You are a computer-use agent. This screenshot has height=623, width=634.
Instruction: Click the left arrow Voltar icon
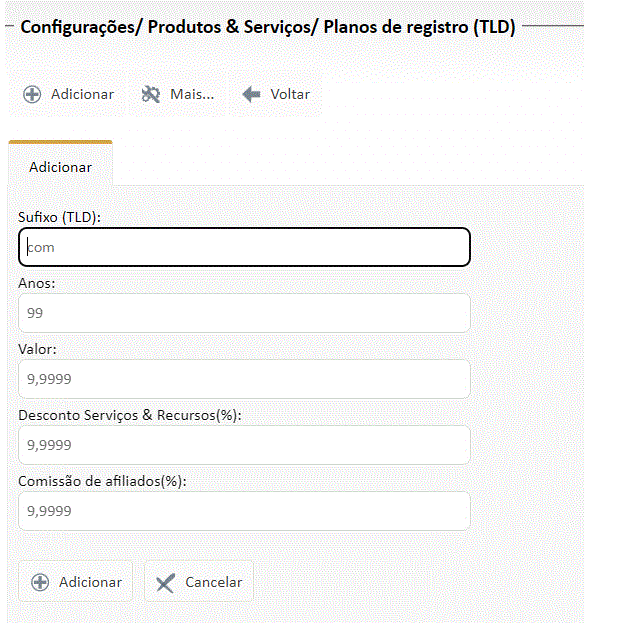click(x=251, y=94)
